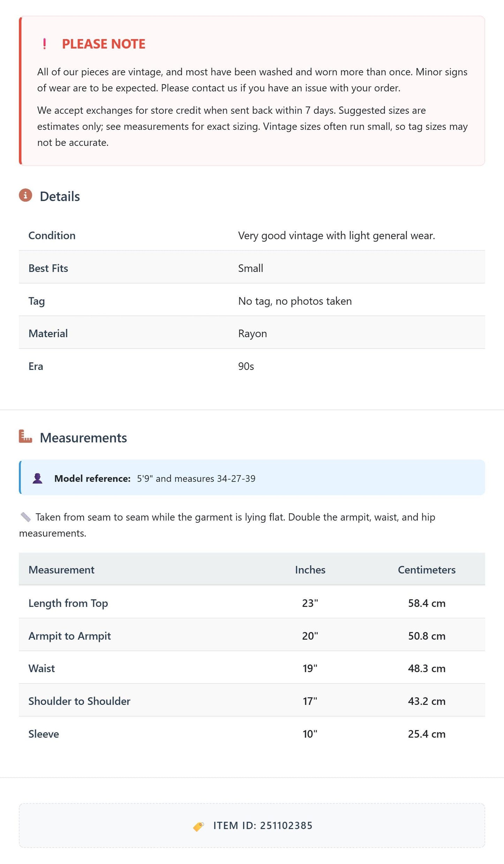504x864 pixels.
Task: Click the Rayon material value
Action: [253, 334]
